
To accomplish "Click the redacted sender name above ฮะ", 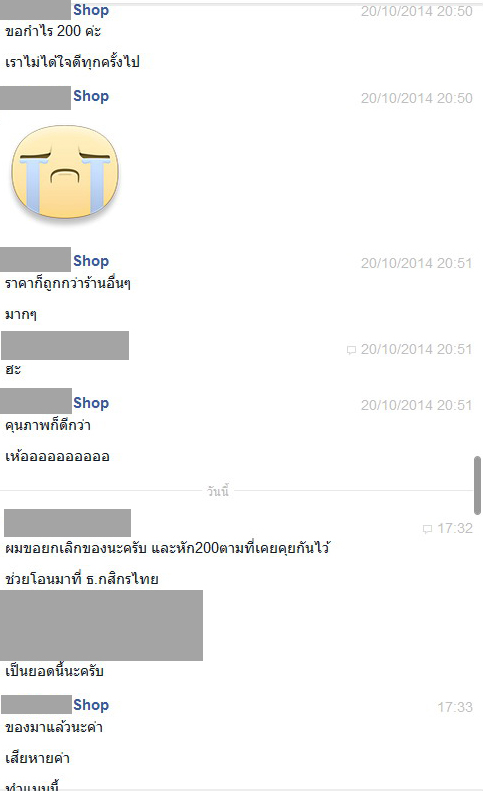I will 65,346.
